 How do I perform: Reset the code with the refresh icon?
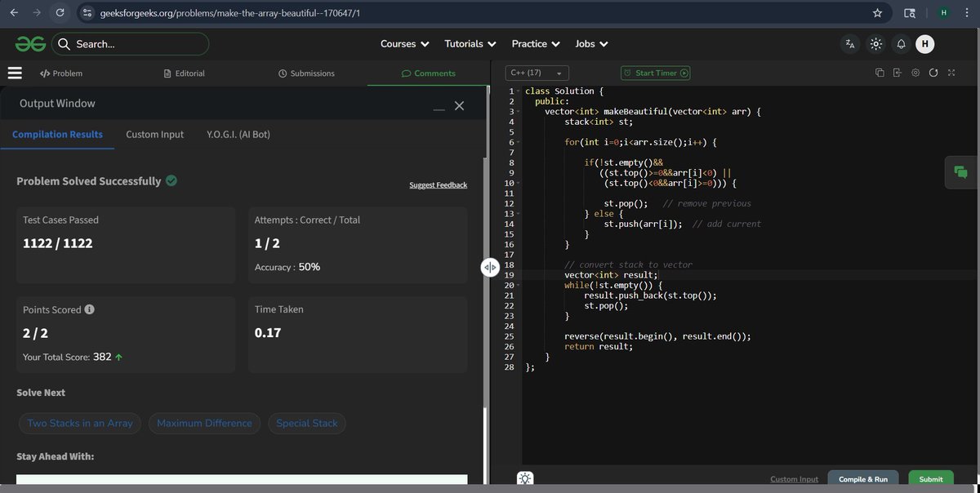pos(933,73)
